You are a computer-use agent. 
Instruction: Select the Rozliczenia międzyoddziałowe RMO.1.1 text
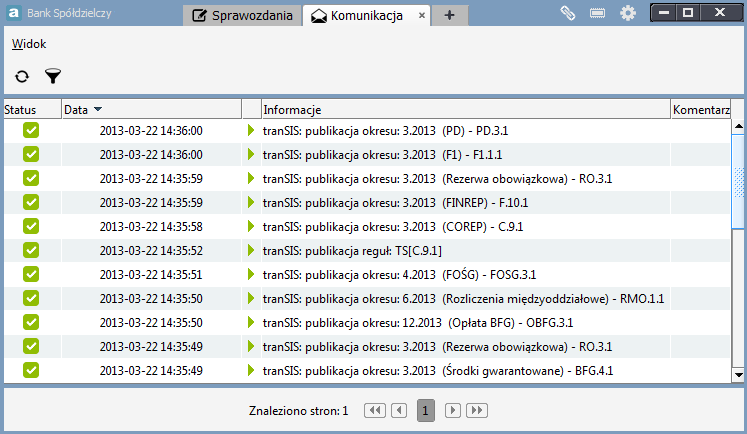click(463, 299)
